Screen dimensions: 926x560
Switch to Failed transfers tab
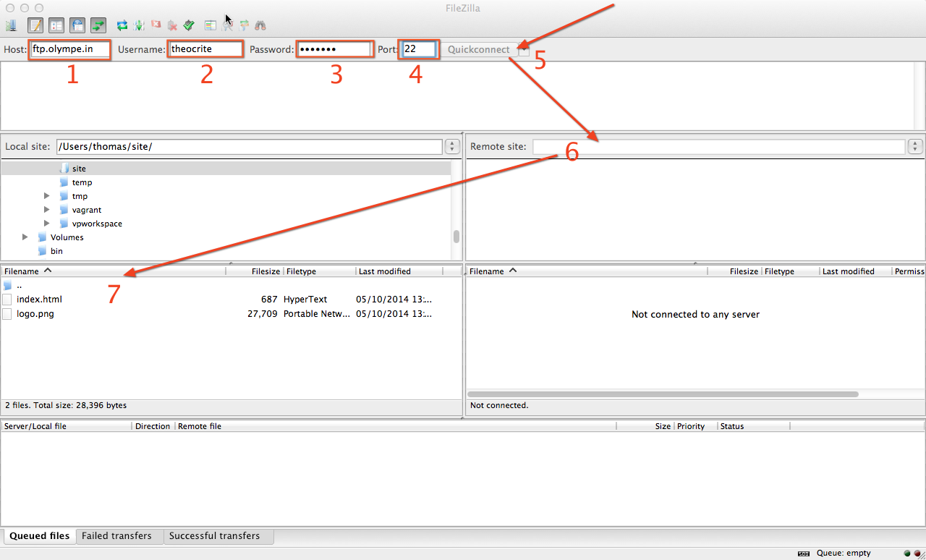point(116,536)
